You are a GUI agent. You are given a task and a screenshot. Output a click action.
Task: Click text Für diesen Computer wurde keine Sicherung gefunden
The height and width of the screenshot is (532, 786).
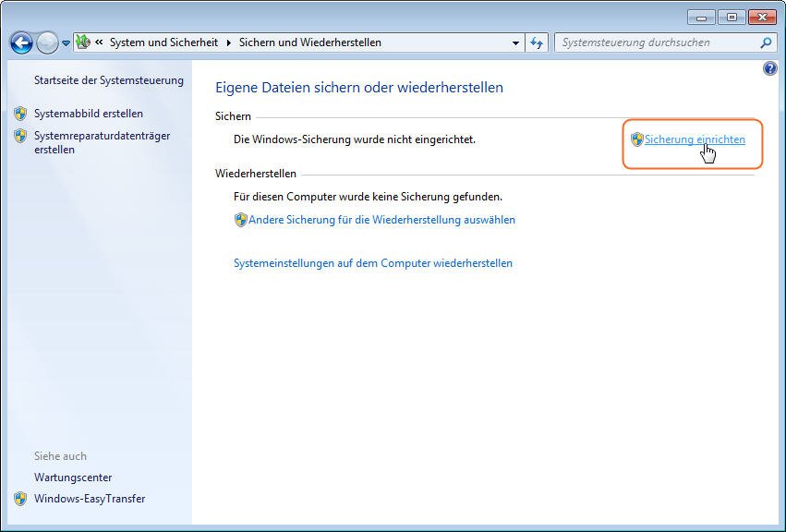click(368, 197)
